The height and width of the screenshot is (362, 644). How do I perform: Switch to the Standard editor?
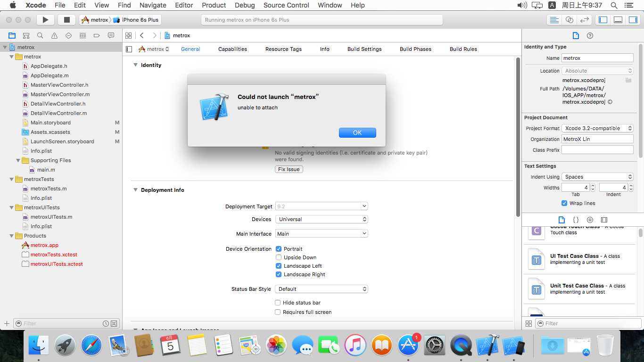pos(554,20)
